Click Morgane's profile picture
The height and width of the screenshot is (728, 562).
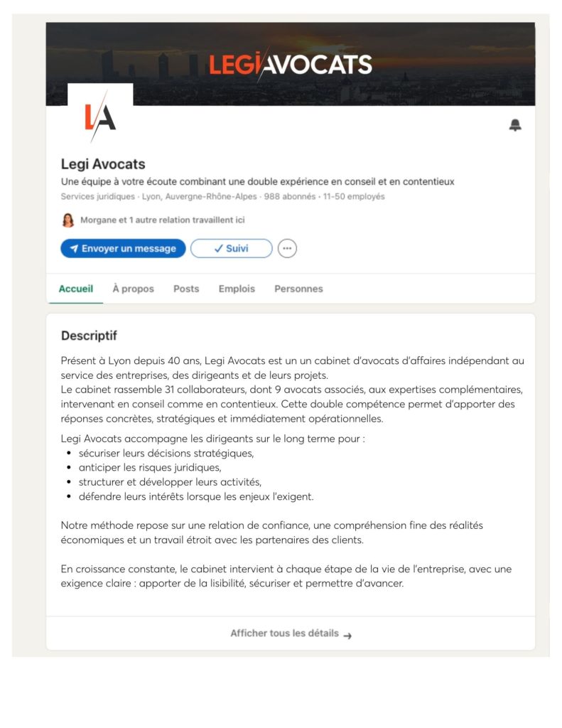point(68,220)
